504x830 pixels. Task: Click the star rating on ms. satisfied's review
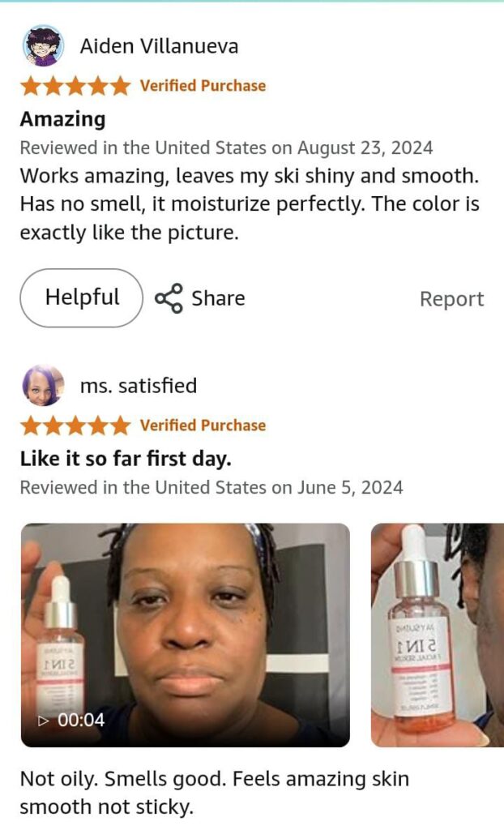tap(75, 426)
